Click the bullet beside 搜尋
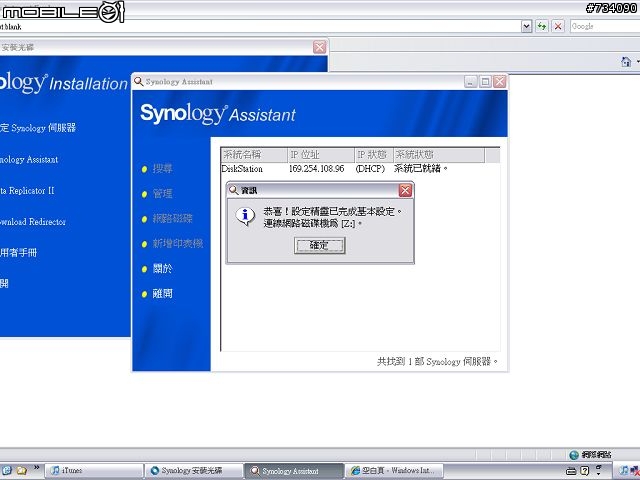The height and width of the screenshot is (480, 640). [144, 169]
